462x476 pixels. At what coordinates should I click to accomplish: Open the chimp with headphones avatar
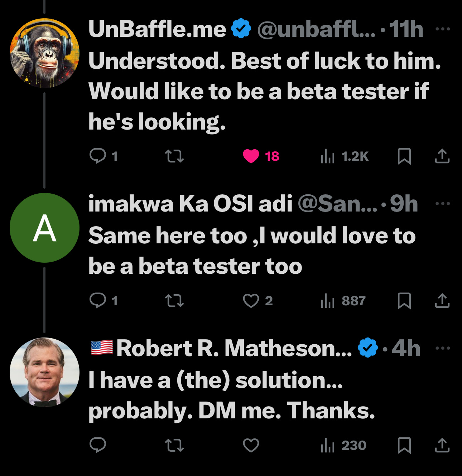[44, 53]
